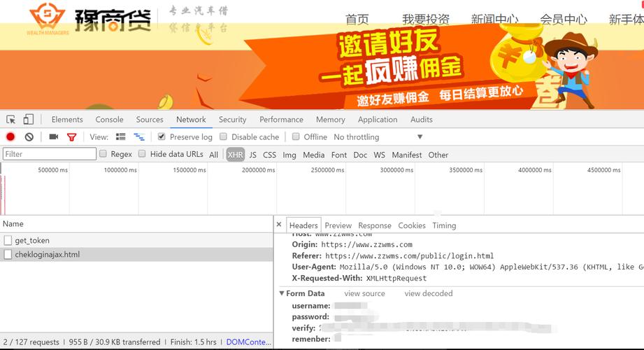Screen dimensions: 644x350
Task: Collapse the Form Data section
Action: coord(282,293)
